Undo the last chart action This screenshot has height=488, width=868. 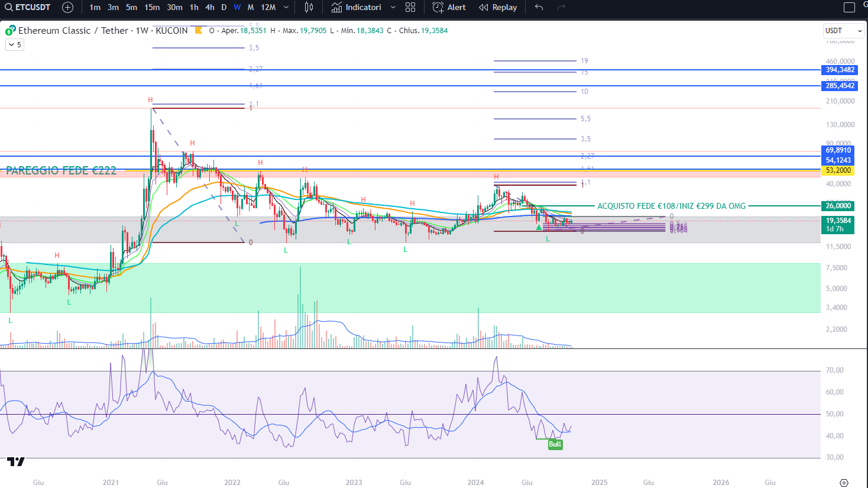pyautogui.click(x=539, y=8)
